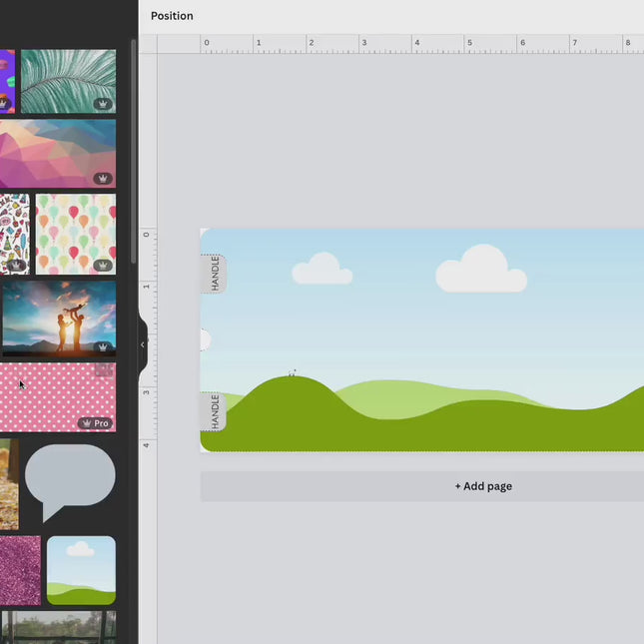Select the large right cloud on canvas
This screenshot has width=644, height=644.
pos(481,270)
